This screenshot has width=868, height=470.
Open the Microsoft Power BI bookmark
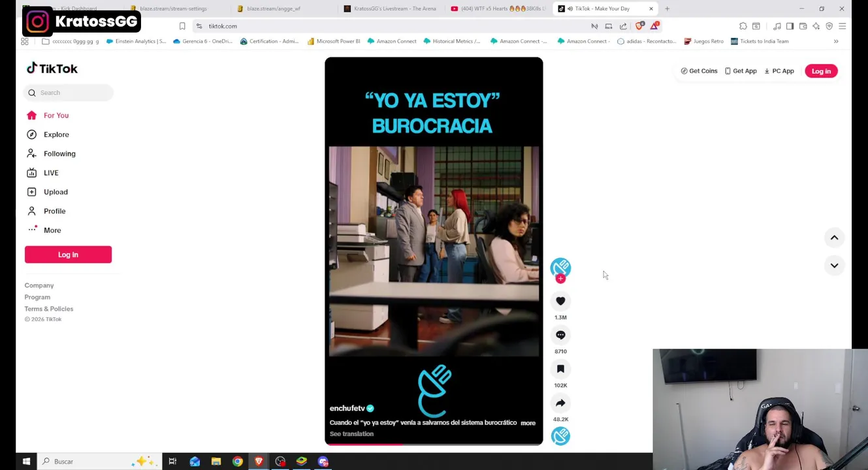pos(334,41)
